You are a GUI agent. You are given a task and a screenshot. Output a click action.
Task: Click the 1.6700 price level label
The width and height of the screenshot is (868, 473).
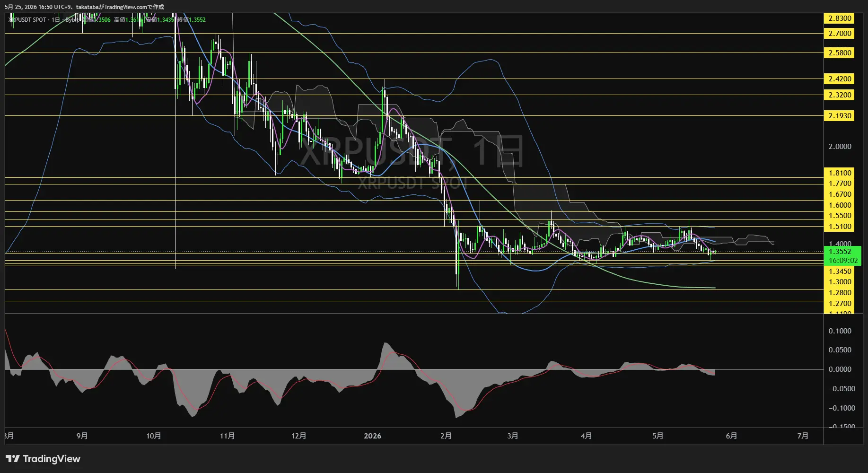[x=840, y=194]
